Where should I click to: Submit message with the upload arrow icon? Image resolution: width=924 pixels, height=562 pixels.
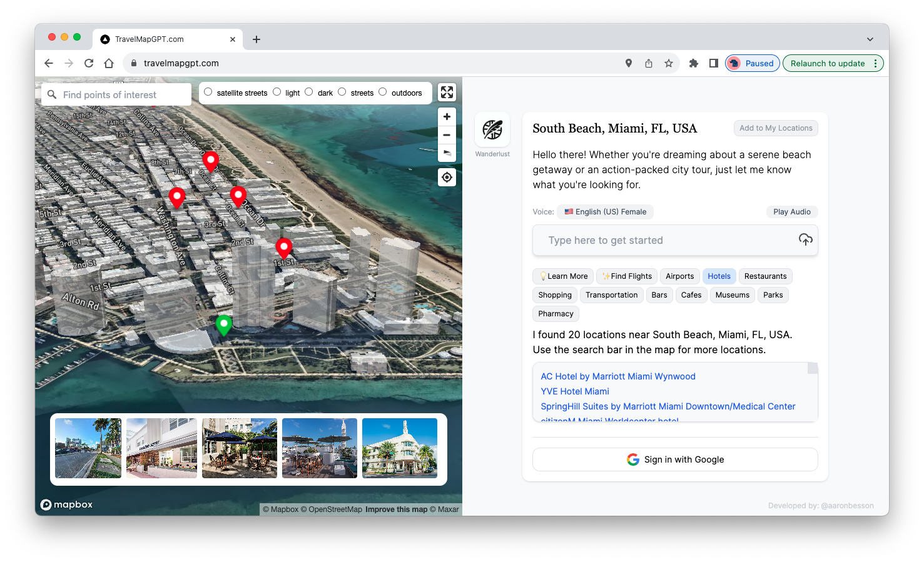[x=805, y=240]
